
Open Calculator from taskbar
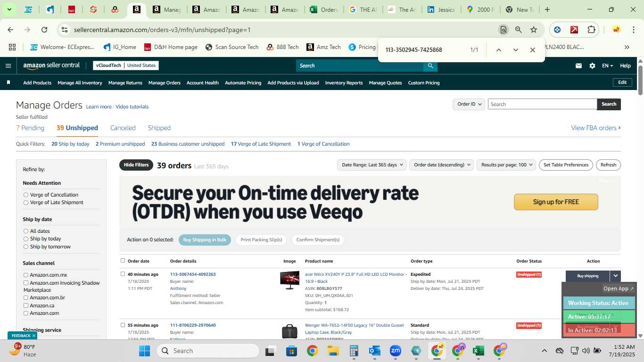point(354,351)
